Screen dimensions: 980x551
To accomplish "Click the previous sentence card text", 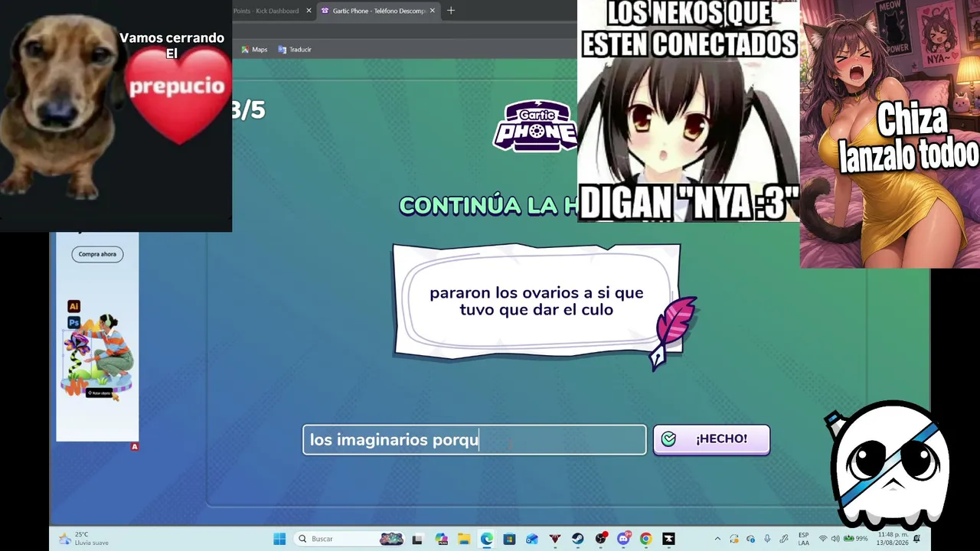I will (536, 301).
